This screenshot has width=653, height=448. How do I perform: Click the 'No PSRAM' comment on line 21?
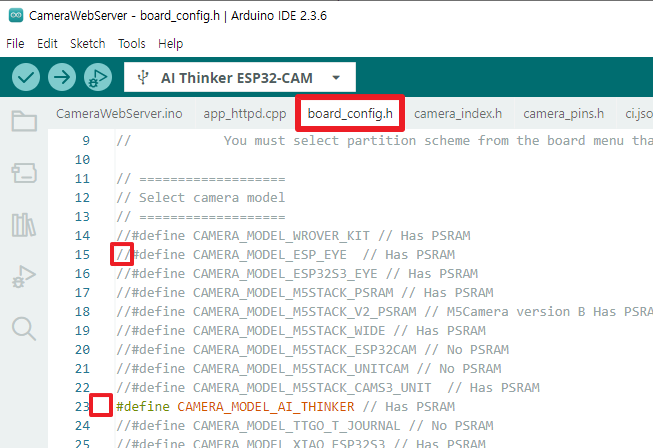(x=470, y=369)
